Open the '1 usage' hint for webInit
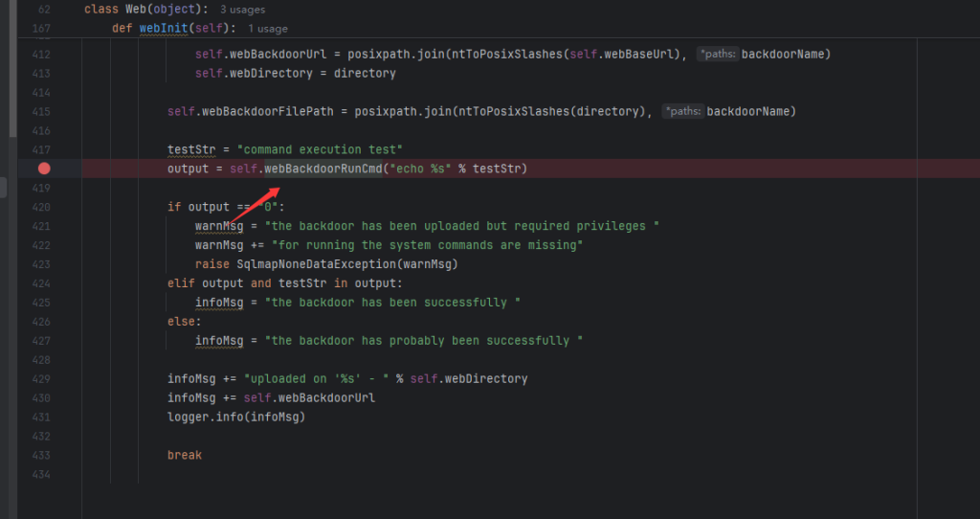The image size is (980, 519). [267, 29]
